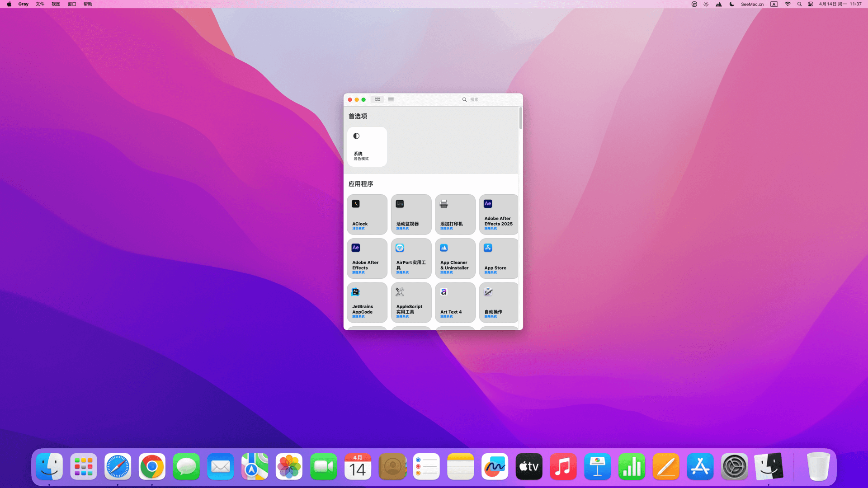
Task: Select the 活动监视器 app tile
Action: tap(410, 214)
